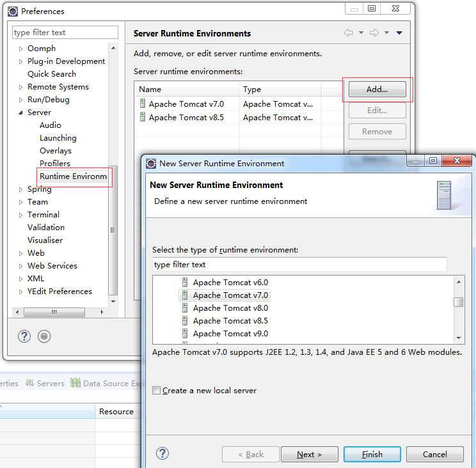Click the Add... button in Preferences
Image resolution: width=476 pixels, height=468 pixels.
pos(377,89)
